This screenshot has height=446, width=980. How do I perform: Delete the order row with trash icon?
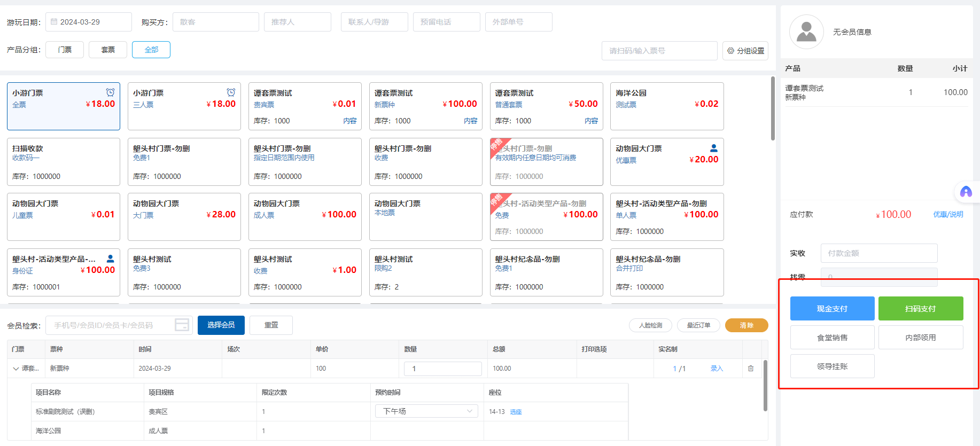751,369
